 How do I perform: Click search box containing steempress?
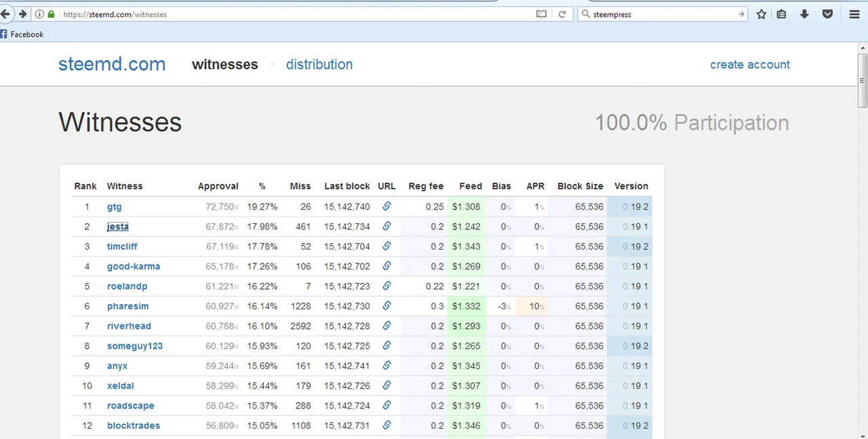[x=662, y=14]
